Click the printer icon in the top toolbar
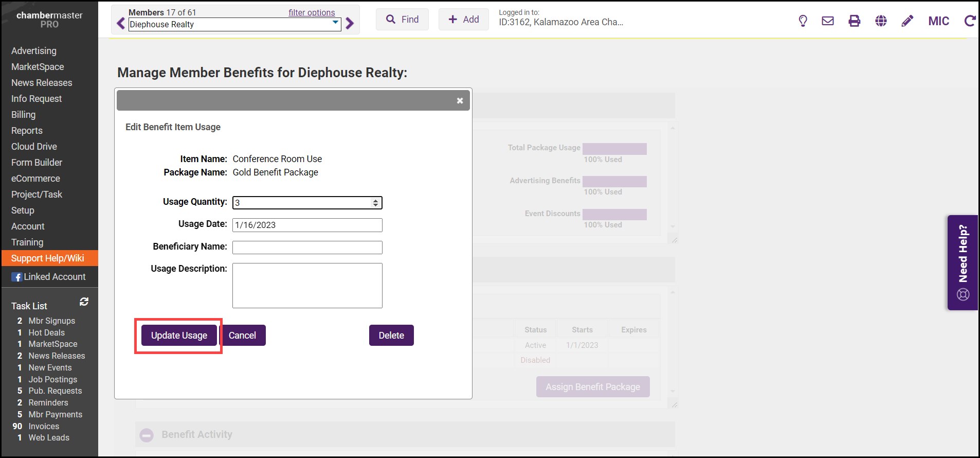The image size is (980, 458). tap(855, 21)
